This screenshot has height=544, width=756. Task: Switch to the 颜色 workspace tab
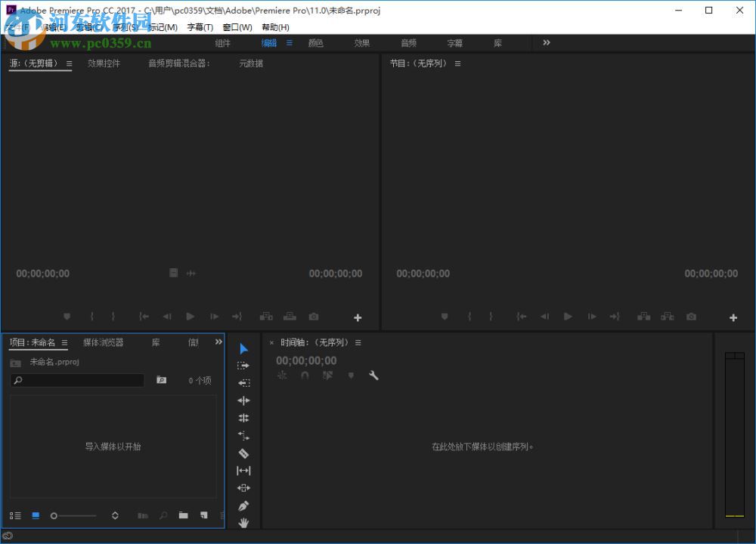[316, 43]
